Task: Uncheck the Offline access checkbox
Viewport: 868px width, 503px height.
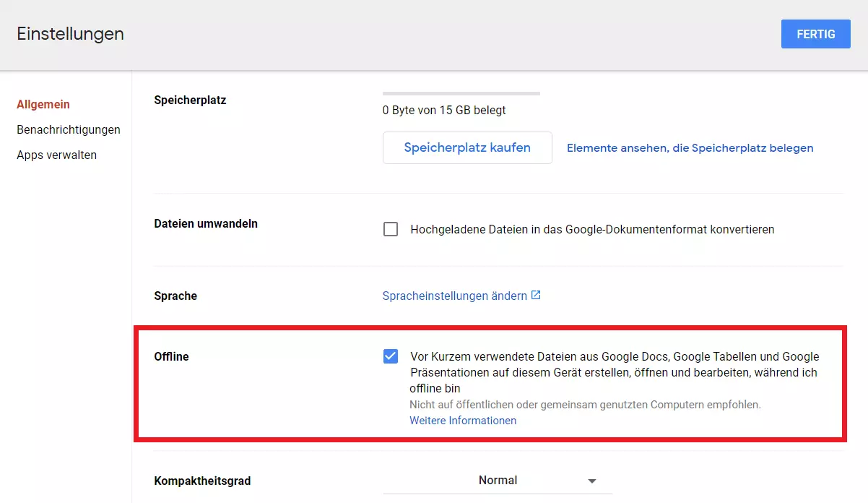Action: click(391, 356)
